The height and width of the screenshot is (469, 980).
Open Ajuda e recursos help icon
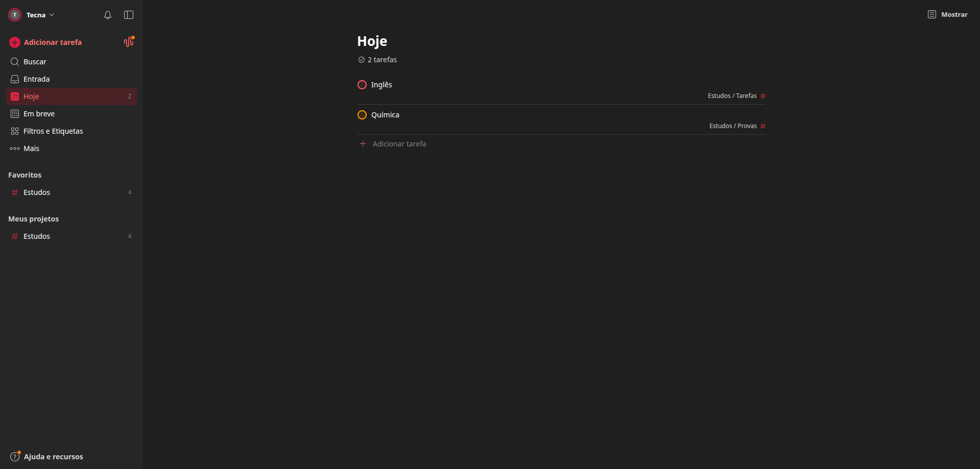pos(15,456)
